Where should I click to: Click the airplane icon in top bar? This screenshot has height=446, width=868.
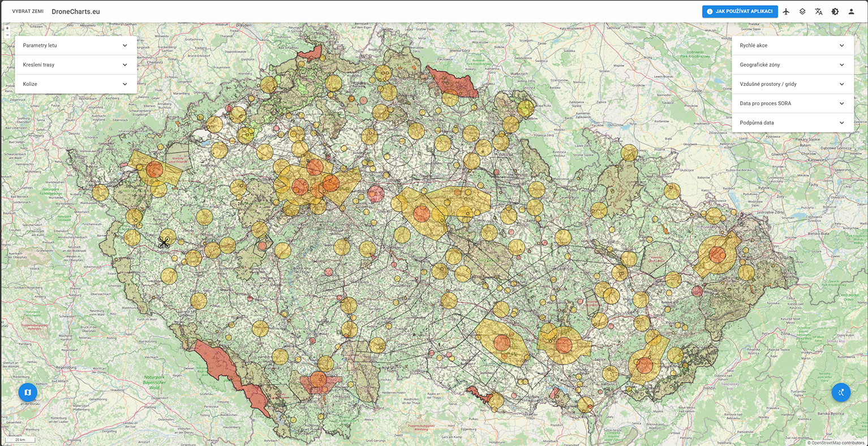pyautogui.click(x=786, y=11)
